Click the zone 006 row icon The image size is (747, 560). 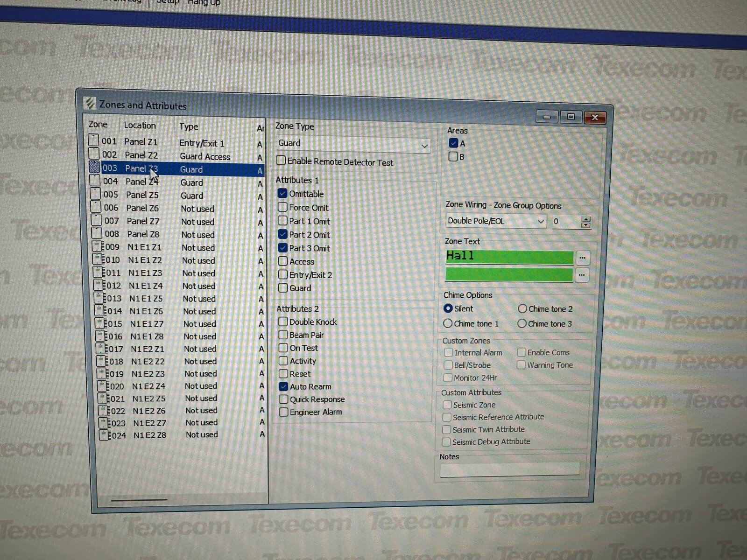click(x=96, y=207)
